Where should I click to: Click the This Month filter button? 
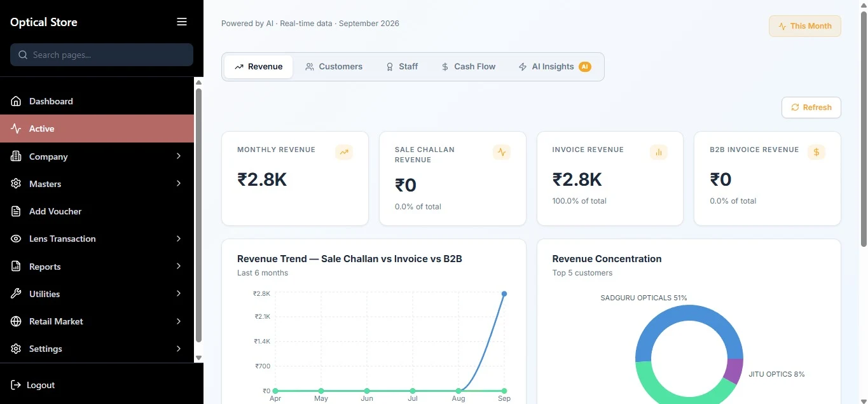pos(805,26)
